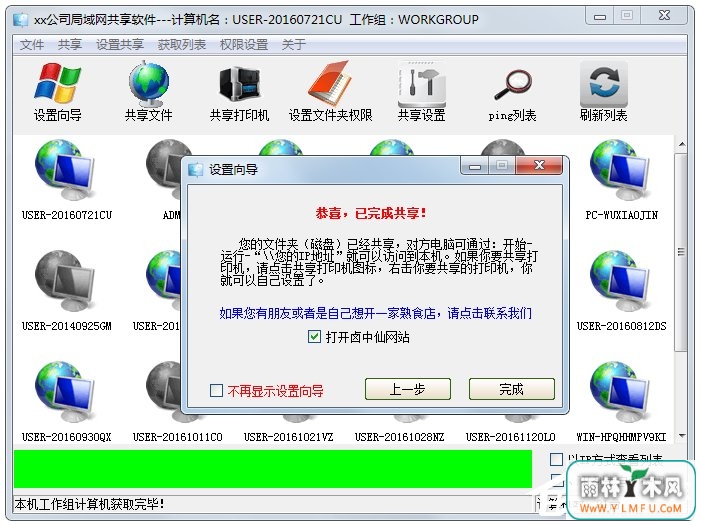Click the 完成 button
Image resolution: width=701 pixels, height=525 pixels.
pos(512,389)
